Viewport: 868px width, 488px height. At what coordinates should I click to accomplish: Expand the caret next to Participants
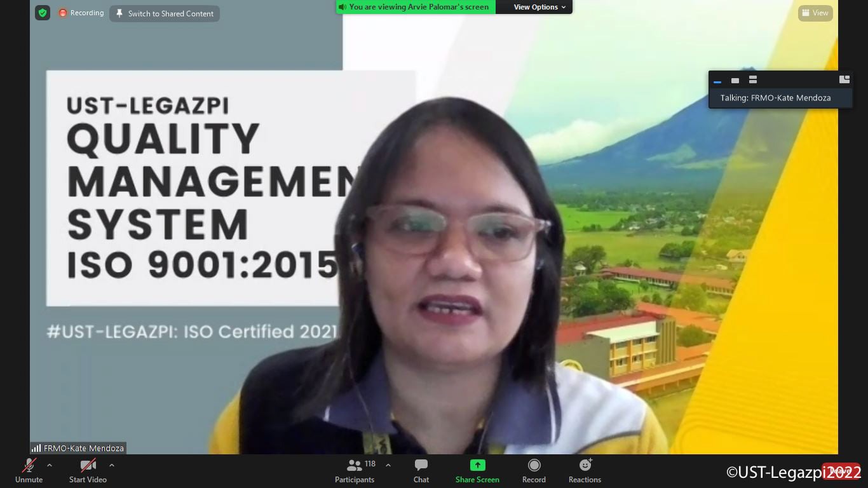click(388, 465)
